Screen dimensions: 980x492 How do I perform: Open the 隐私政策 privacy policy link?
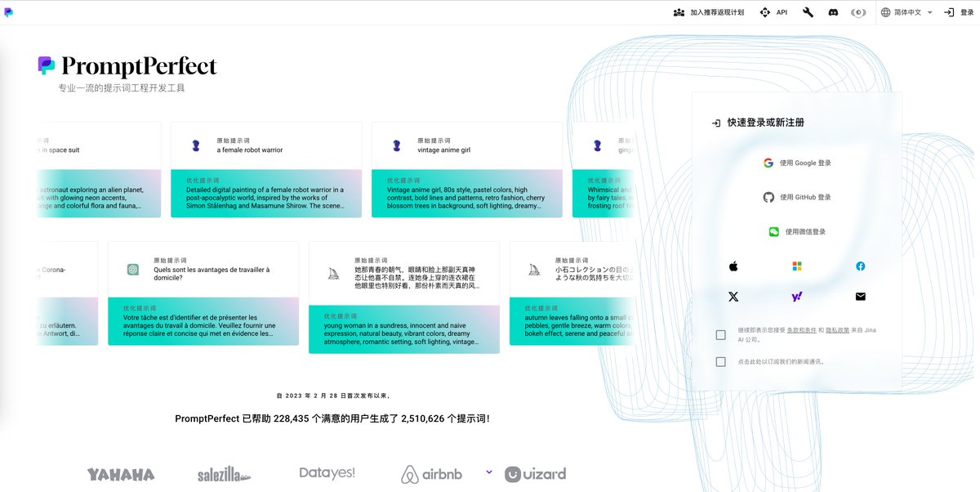click(836, 330)
